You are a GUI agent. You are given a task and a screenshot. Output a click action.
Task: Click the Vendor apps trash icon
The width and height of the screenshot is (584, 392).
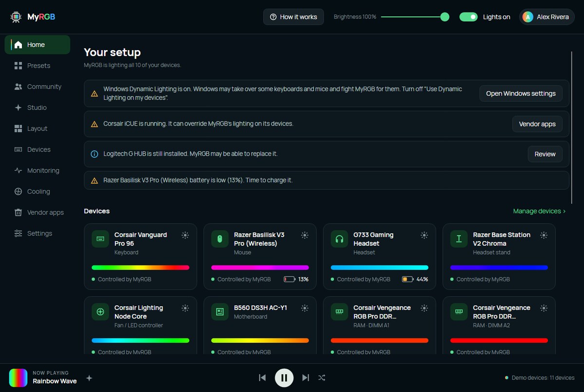[x=18, y=213]
